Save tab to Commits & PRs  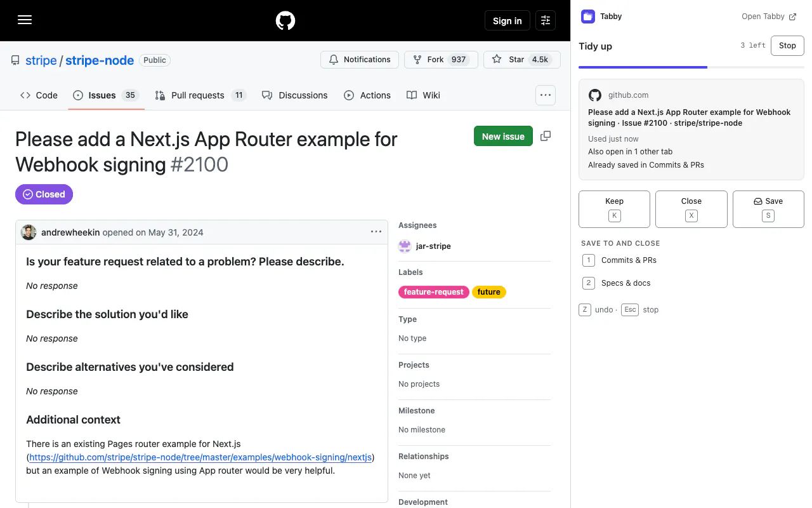pyautogui.click(x=691, y=260)
